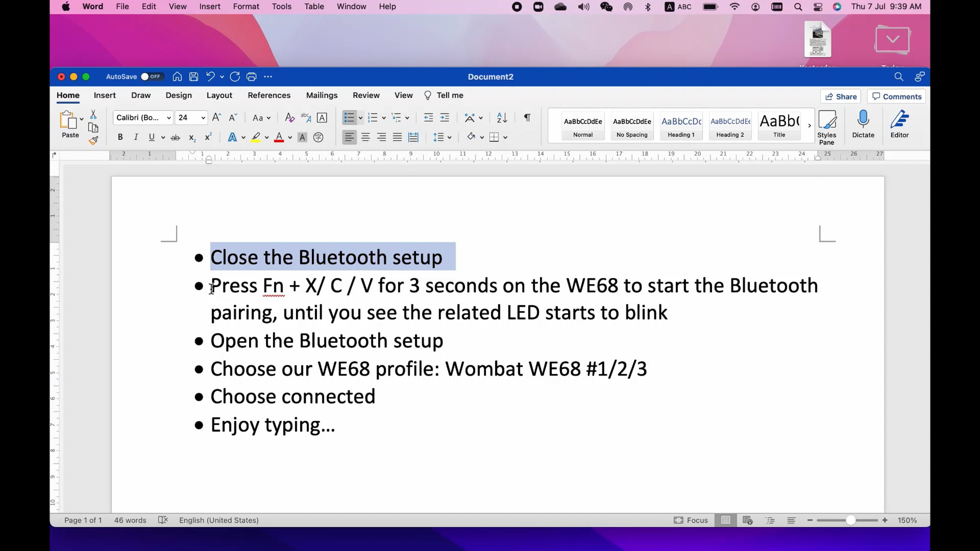Viewport: 980px width, 551px height.
Task: Sort the selected text A to Z
Action: coord(502,118)
